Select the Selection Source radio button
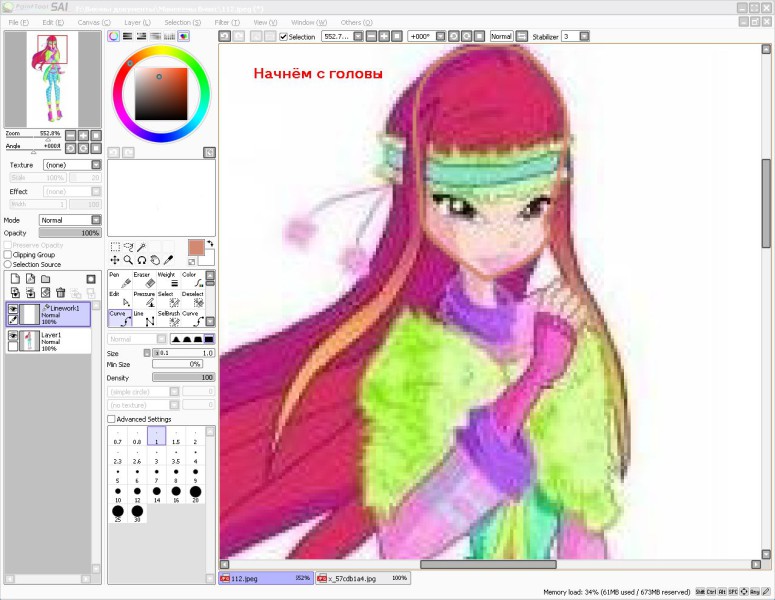The width and height of the screenshot is (775, 600). point(7,264)
